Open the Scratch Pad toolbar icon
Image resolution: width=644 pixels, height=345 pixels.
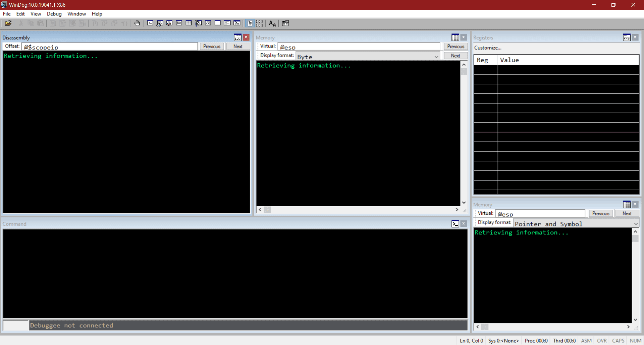click(x=218, y=23)
